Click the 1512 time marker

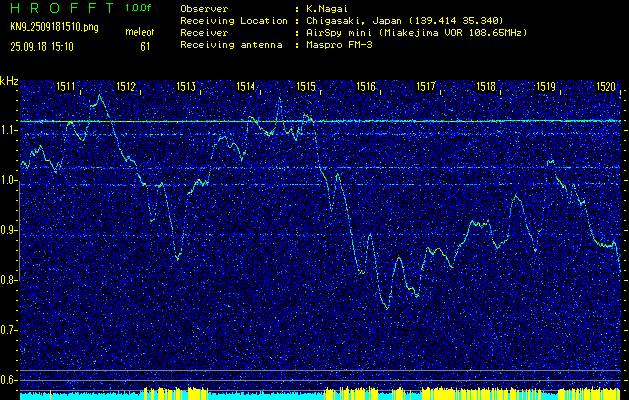point(126,86)
